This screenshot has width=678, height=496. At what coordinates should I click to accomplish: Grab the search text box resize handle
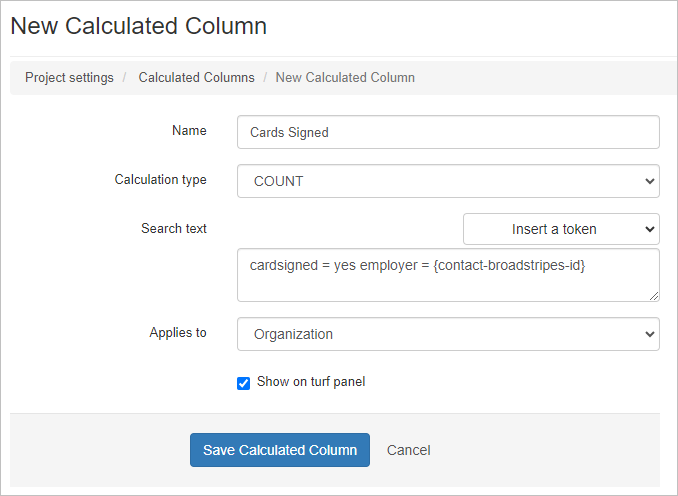(654, 296)
